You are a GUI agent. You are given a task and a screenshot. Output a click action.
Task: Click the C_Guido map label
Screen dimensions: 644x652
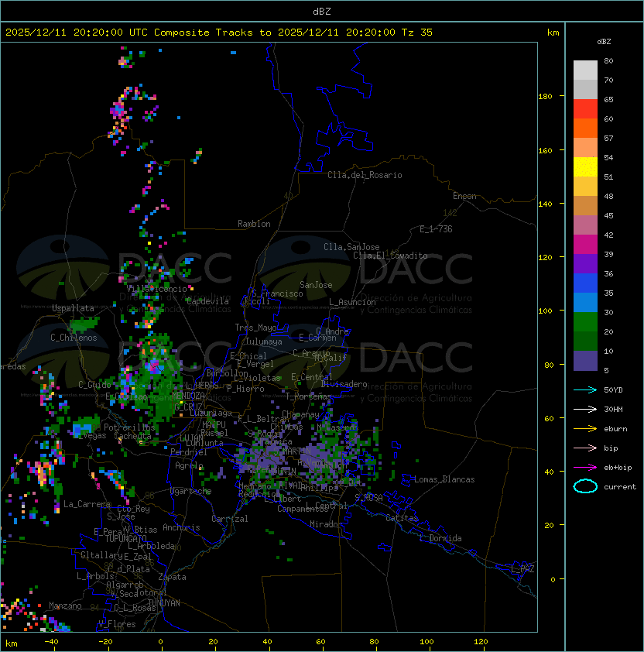pyautogui.click(x=94, y=385)
